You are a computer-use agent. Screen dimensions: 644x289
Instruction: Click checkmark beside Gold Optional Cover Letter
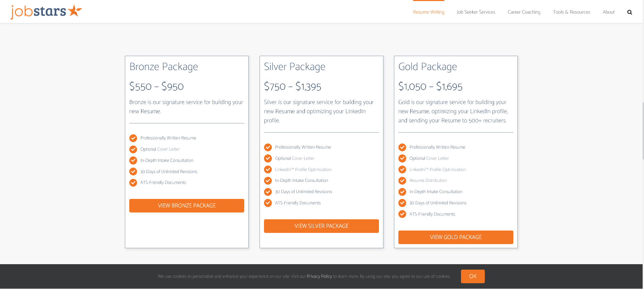click(x=402, y=158)
